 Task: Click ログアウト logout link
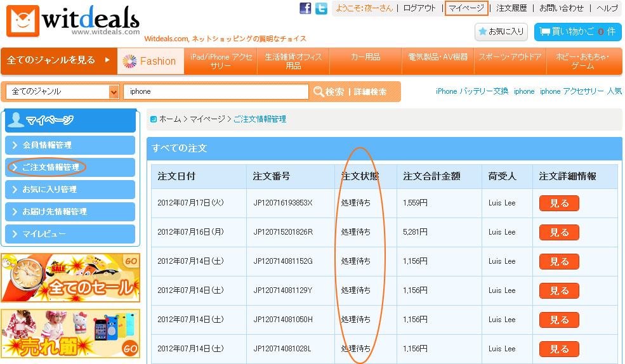(x=419, y=8)
